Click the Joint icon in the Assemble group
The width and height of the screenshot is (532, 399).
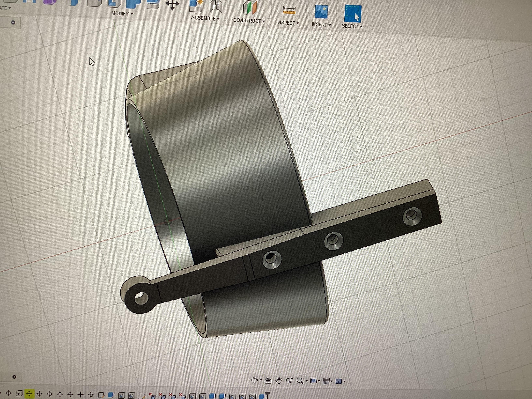[x=216, y=6]
